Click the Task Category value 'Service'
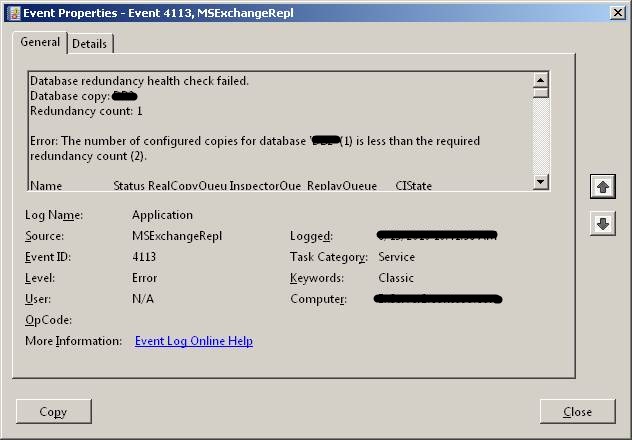This screenshot has width=632, height=440. click(x=397, y=257)
